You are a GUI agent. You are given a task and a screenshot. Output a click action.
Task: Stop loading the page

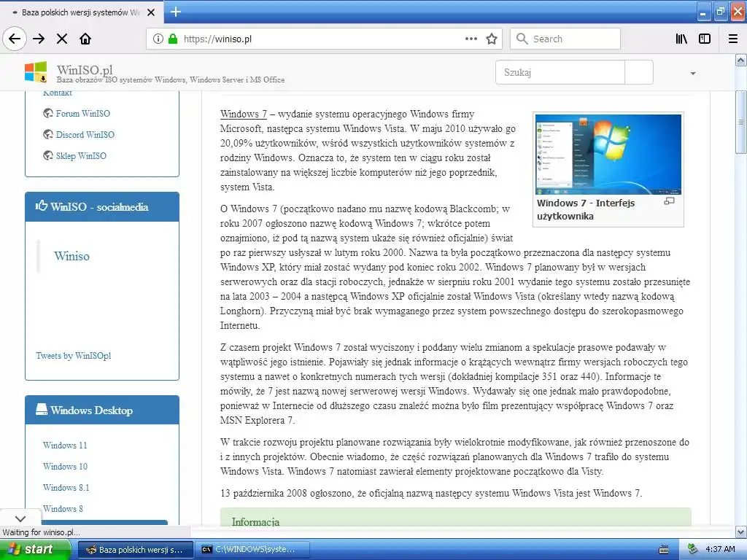point(62,39)
